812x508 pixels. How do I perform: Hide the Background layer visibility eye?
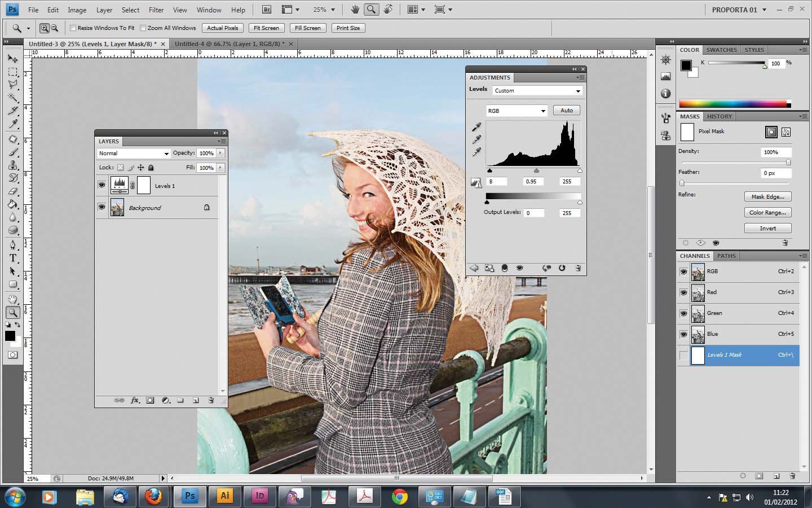(101, 207)
